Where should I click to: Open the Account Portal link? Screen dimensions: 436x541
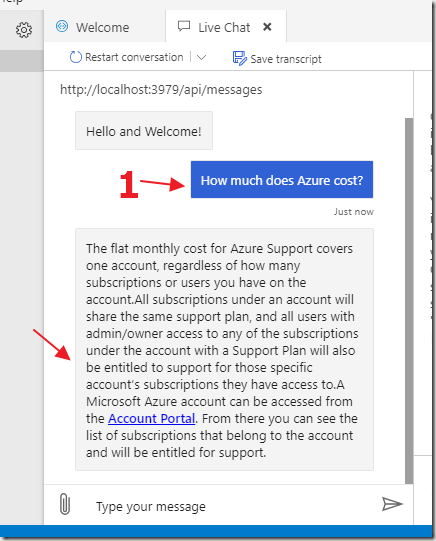click(151, 419)
